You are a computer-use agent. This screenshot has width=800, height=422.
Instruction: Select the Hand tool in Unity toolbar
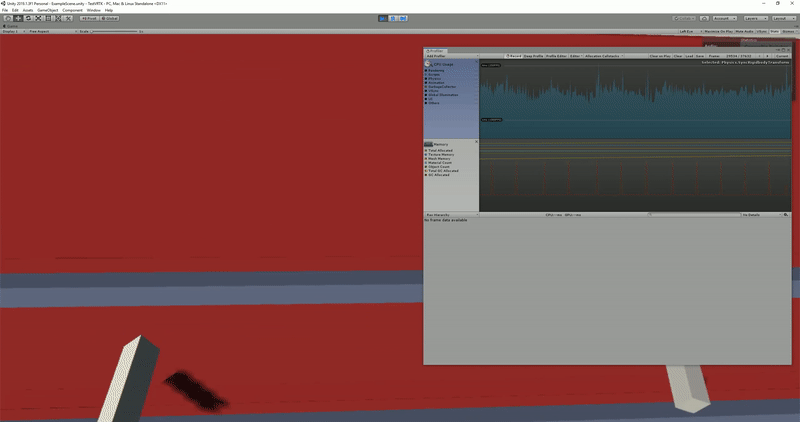coord(8,18)
